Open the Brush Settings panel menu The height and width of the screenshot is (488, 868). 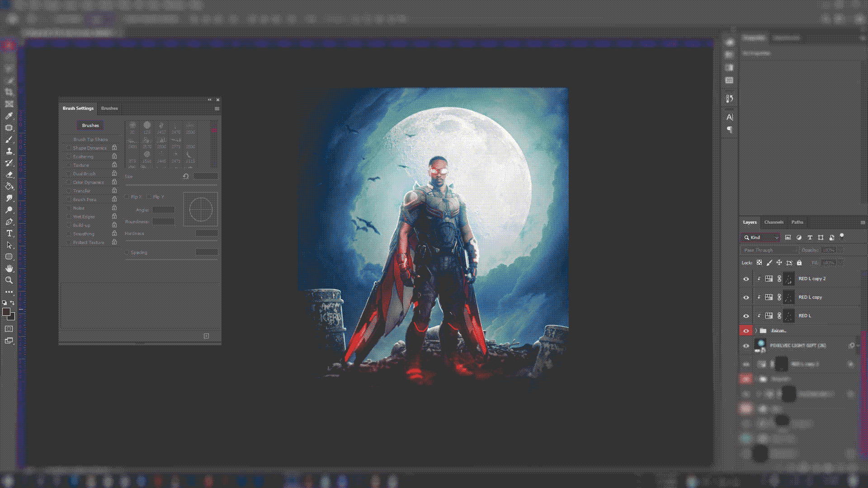tap(217, 108)
